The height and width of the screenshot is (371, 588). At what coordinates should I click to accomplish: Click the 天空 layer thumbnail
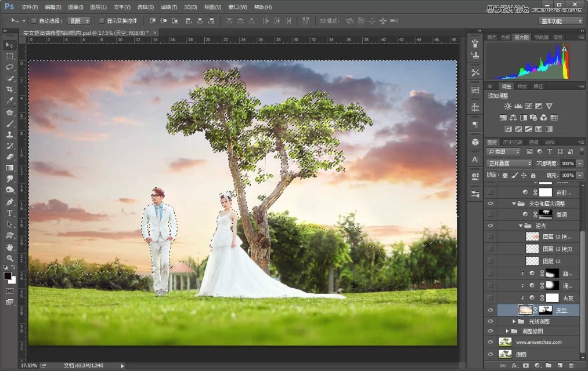coord(524,309)
